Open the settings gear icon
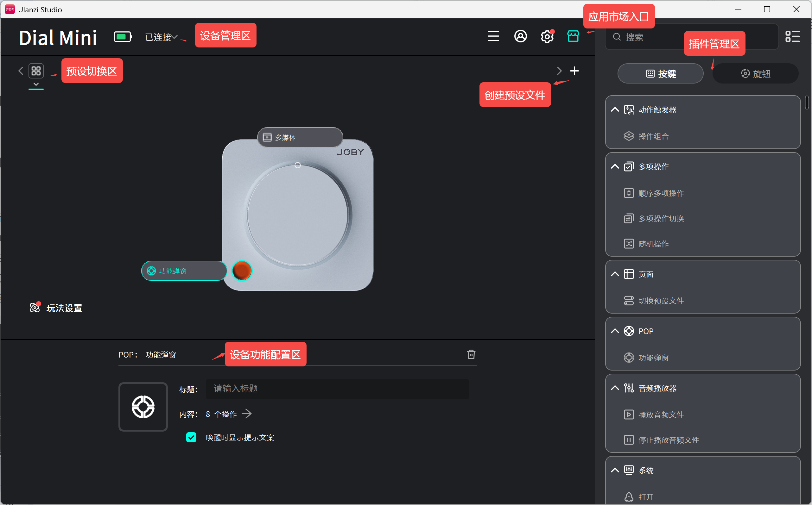Image resolution: width=812 pixels, height=505 pixels. [547, 36]
